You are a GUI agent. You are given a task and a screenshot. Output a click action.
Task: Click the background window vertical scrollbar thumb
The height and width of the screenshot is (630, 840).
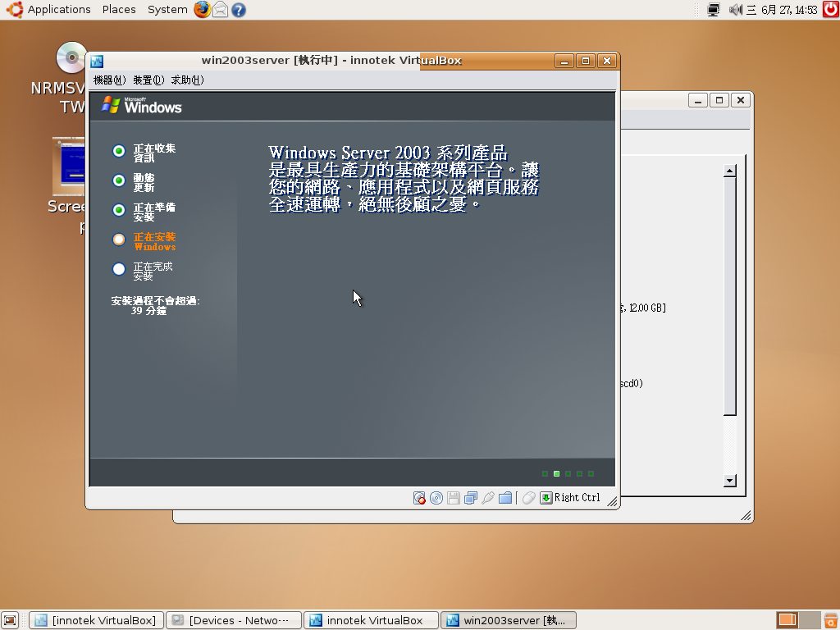(x=729, y=296)
